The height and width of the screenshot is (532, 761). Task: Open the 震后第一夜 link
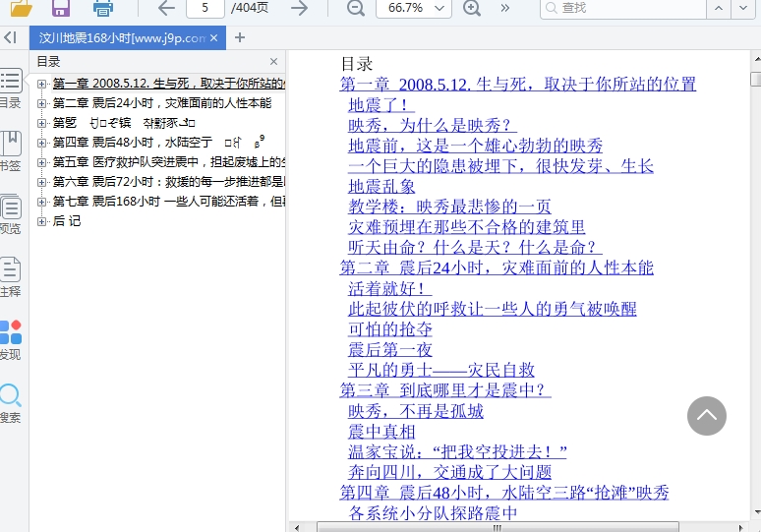pos(389,349)
